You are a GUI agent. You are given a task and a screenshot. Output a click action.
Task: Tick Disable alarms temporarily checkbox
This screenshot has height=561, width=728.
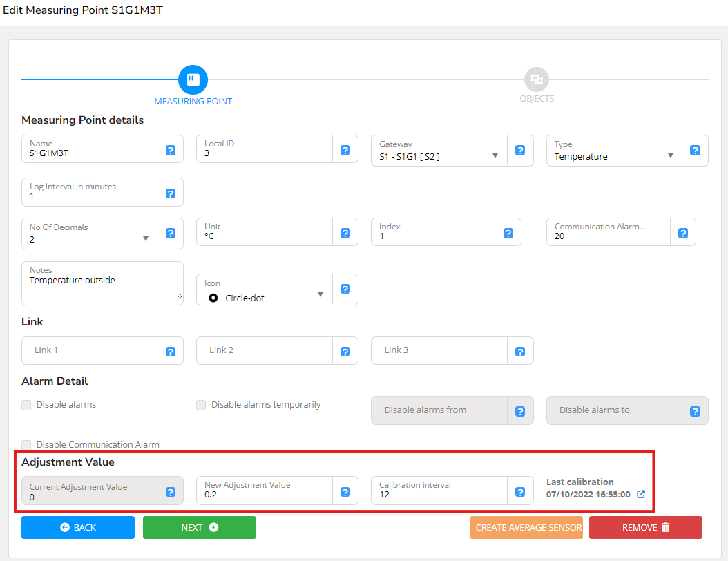[x=201, y=405]
